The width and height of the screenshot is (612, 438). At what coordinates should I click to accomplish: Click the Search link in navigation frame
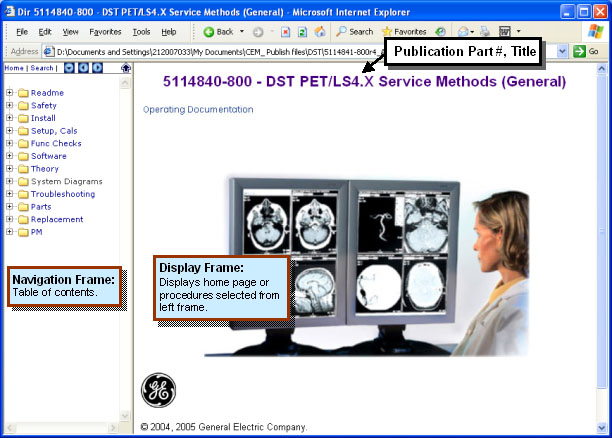point(42,68)
